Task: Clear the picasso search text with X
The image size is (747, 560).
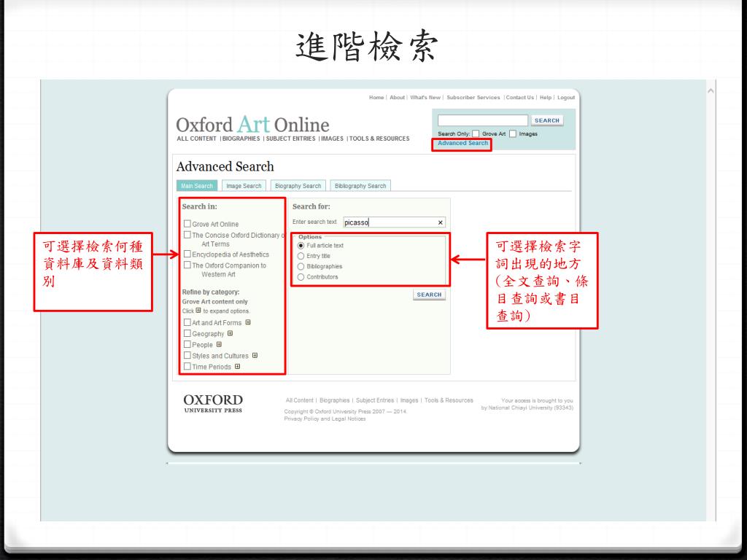Action: (x=440, y=222)
